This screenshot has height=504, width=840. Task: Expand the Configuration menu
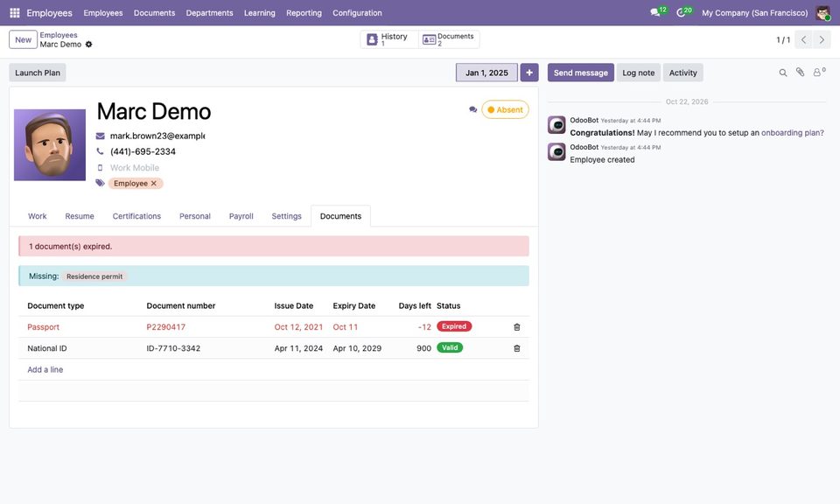357,13
